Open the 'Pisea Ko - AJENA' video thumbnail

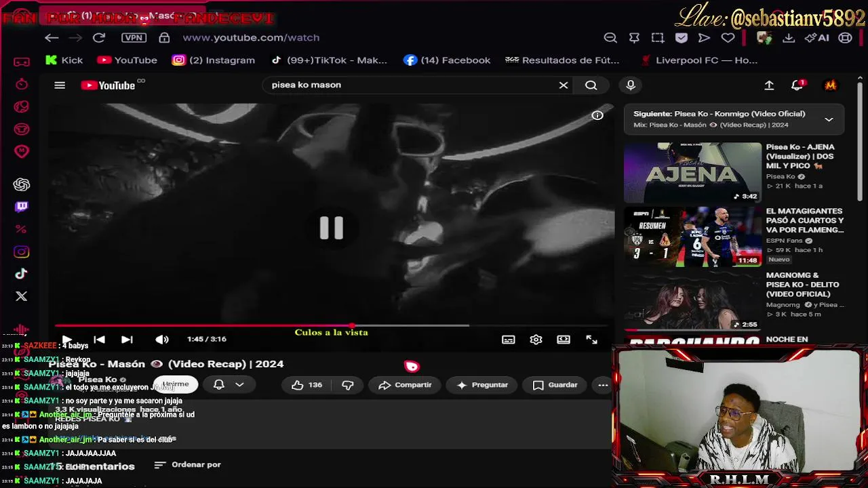coord(692,172)
